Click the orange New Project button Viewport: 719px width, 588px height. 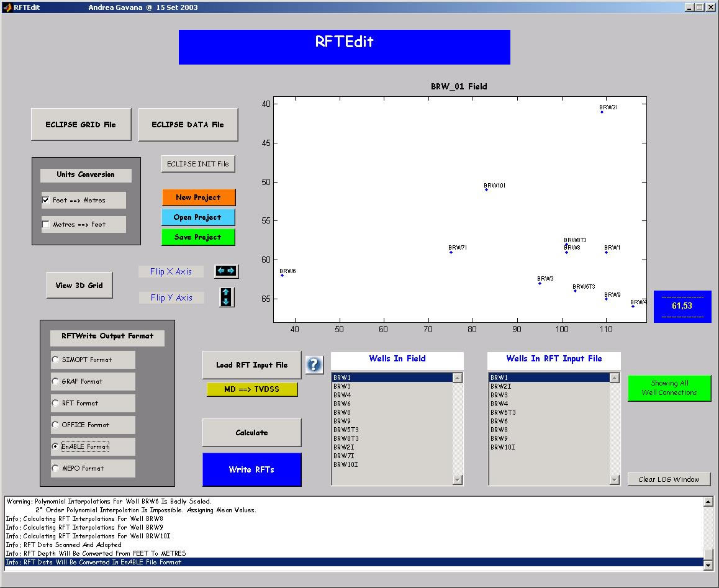tap(198, 197)
